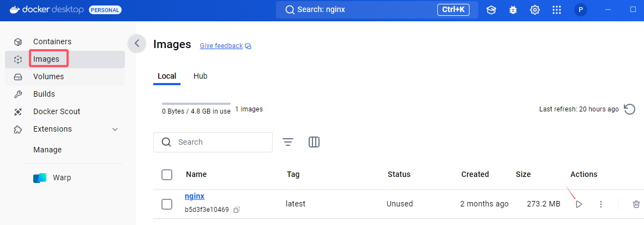
Task: Switch to the Hub tab
Action: point(201,76)
